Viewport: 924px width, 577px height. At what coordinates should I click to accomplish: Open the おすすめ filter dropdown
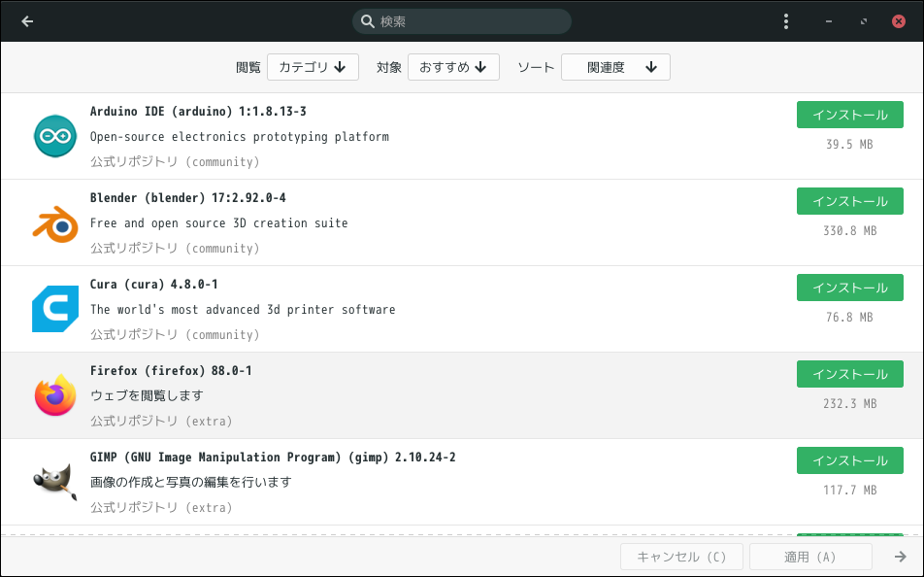(454, 67)
